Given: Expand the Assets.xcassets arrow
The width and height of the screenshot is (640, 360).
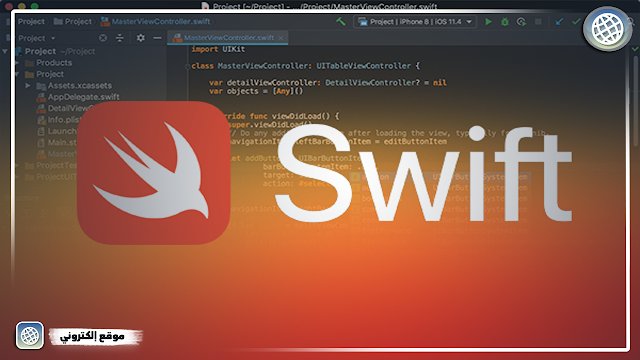Looking at the screenshot, I should [x=28, y=85].
